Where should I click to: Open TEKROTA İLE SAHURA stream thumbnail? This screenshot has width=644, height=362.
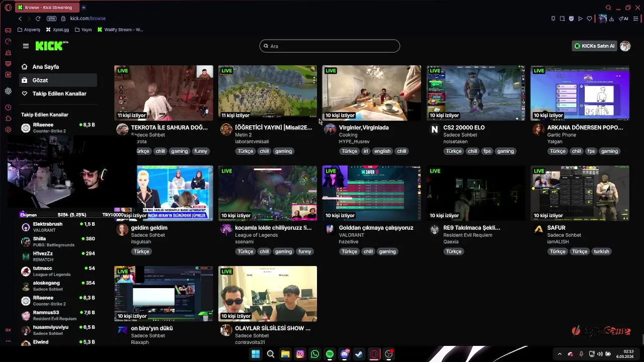pos(164,93)
